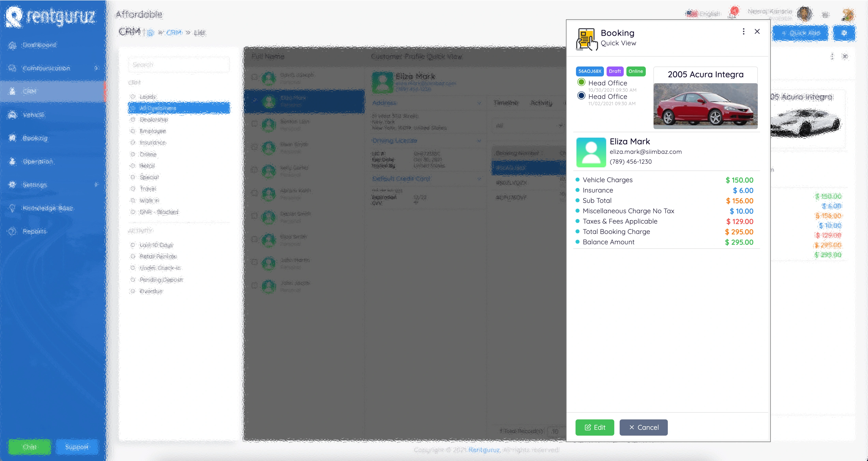Expand the Settings sidebar submenu

click(x=96, y=185)
